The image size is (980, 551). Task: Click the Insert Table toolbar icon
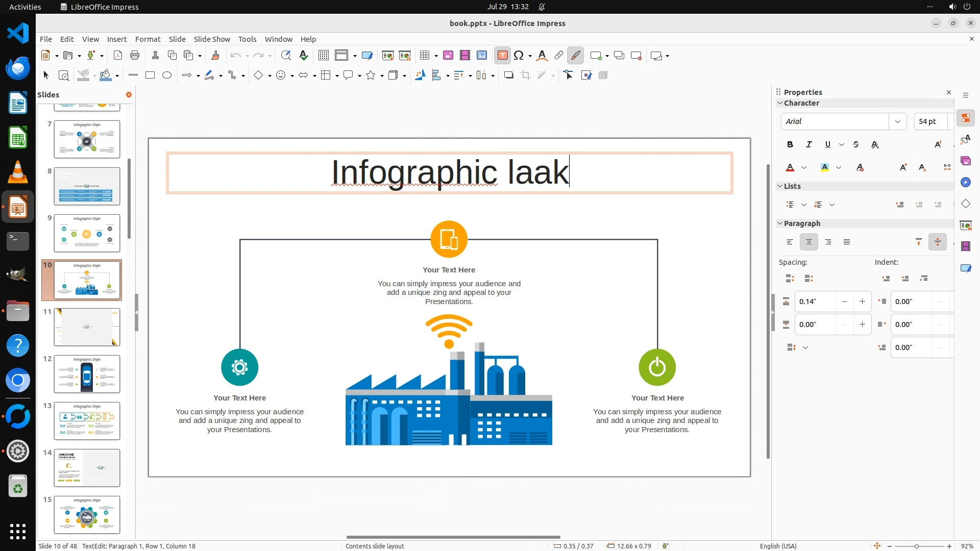pyautogui.click(x=424, y=56)
